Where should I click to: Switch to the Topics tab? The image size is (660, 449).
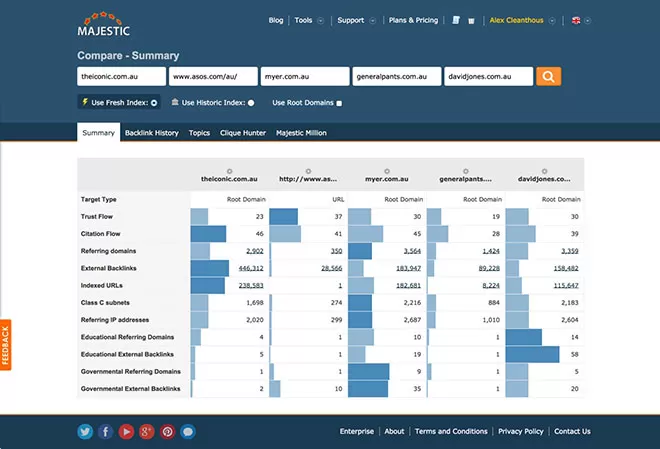199,133
